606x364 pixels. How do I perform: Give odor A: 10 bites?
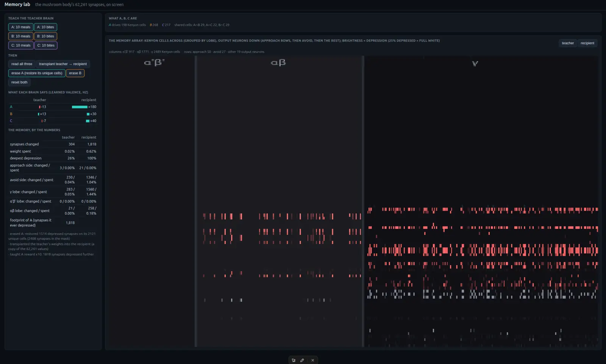pyautogui.click(x=45, y=27)
